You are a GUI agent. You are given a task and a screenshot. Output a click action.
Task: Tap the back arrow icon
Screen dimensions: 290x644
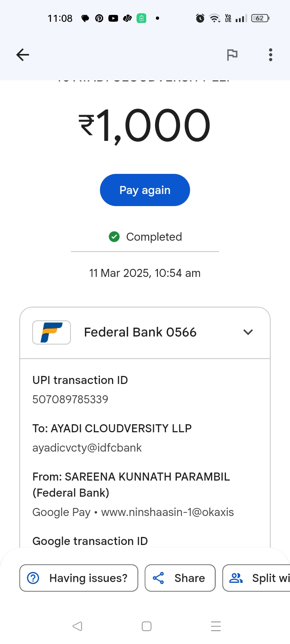(23, 55)
